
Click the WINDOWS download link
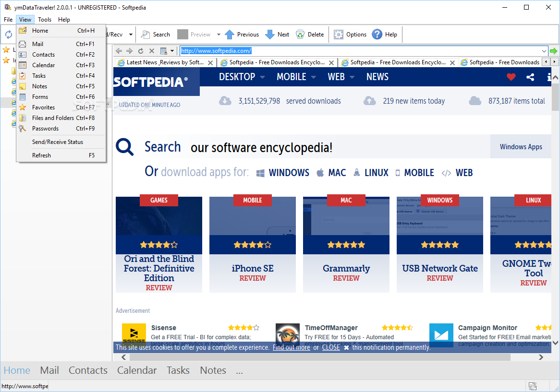click(282, 173)
